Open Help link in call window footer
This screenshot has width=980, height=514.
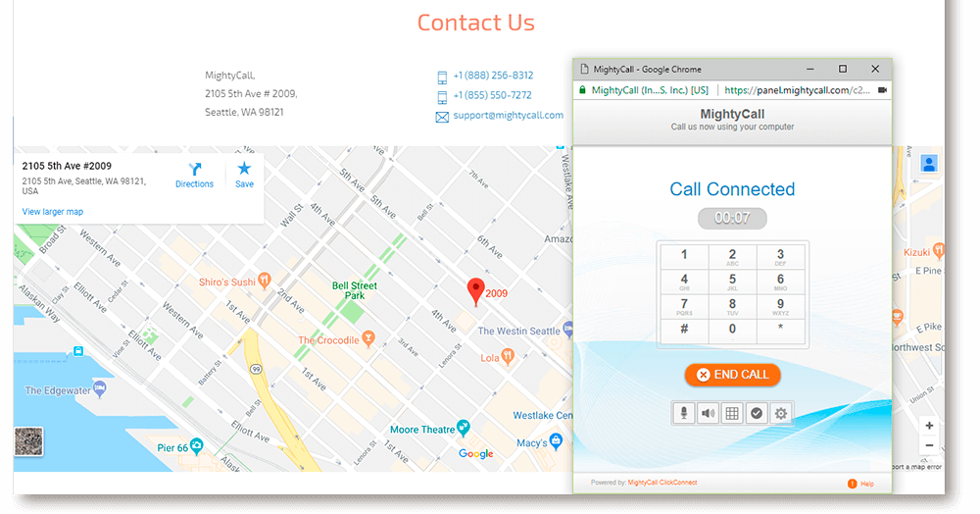(861, 484)
